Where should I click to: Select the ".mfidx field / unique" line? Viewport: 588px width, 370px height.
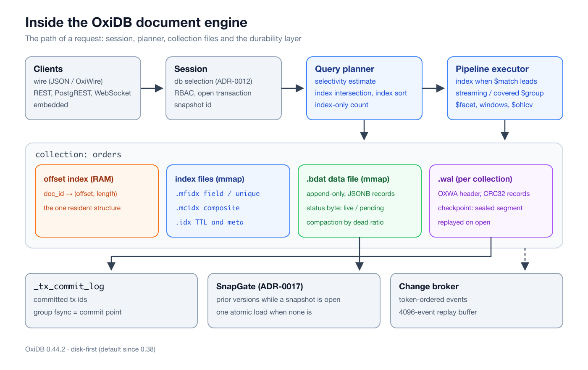pos(218,193)
